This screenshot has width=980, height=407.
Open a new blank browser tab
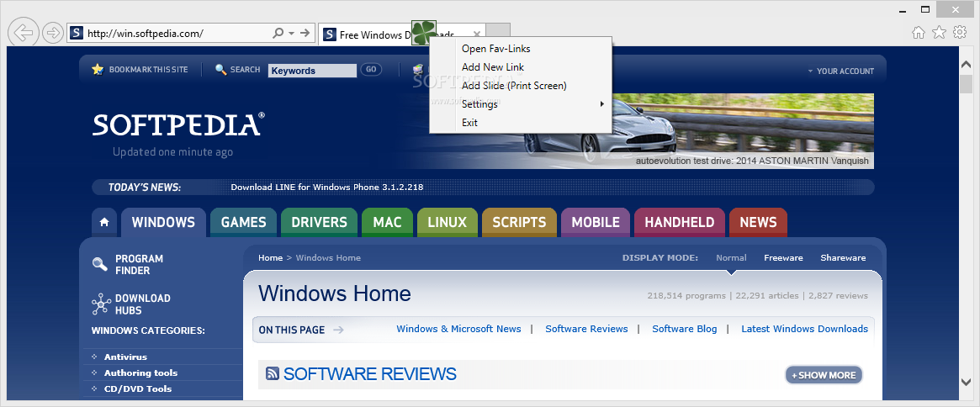point(498,33)
